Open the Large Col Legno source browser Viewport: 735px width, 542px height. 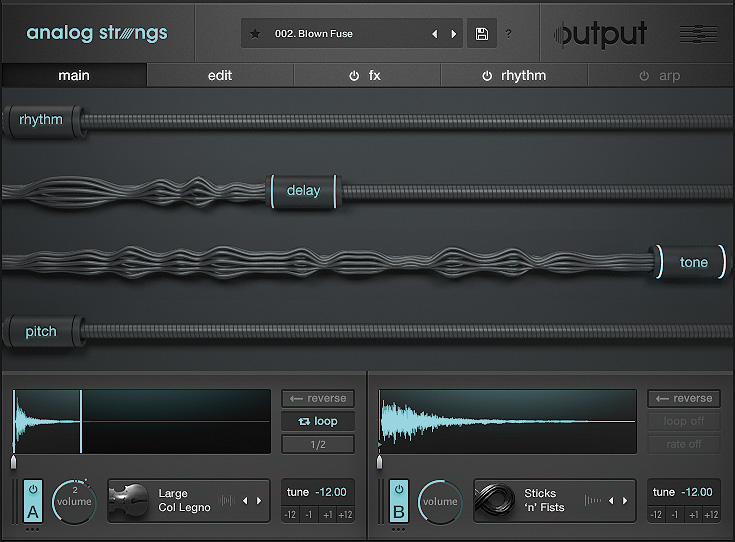click(189, 501)
